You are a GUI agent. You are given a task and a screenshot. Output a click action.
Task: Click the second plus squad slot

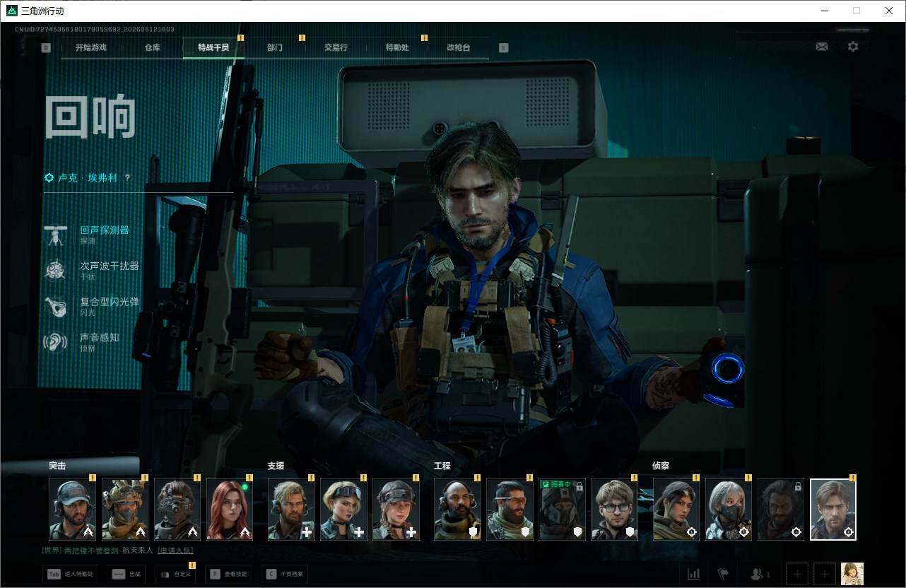click(x=824, y=574)
